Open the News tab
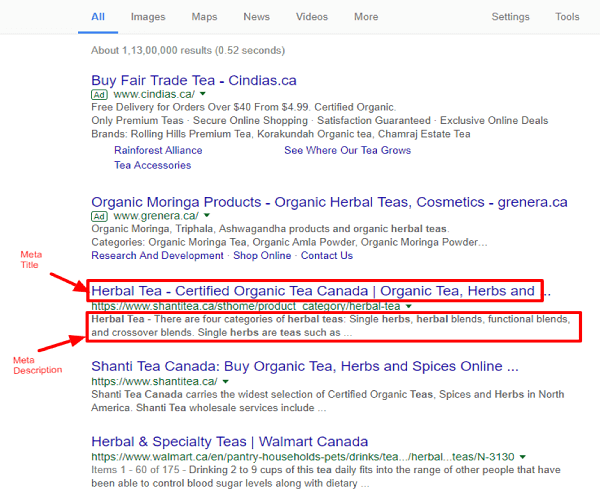Viewport: 600px width, 500px height. [x=256, y=17]
